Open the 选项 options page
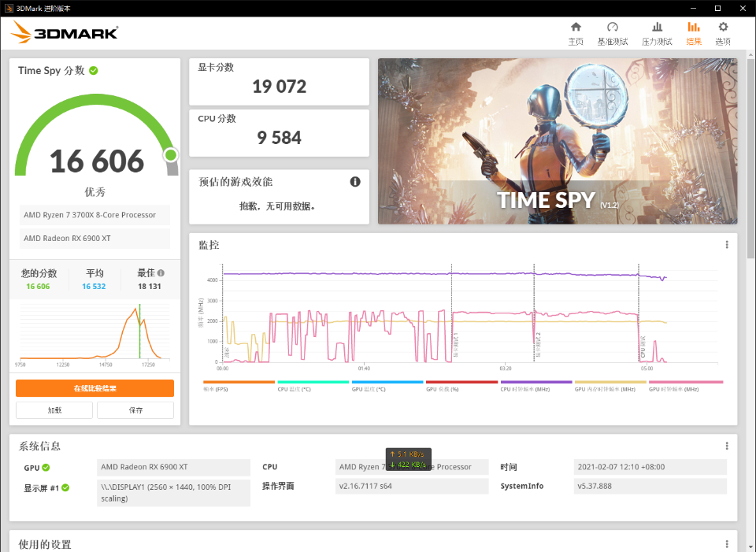 (x=723, y=34)
